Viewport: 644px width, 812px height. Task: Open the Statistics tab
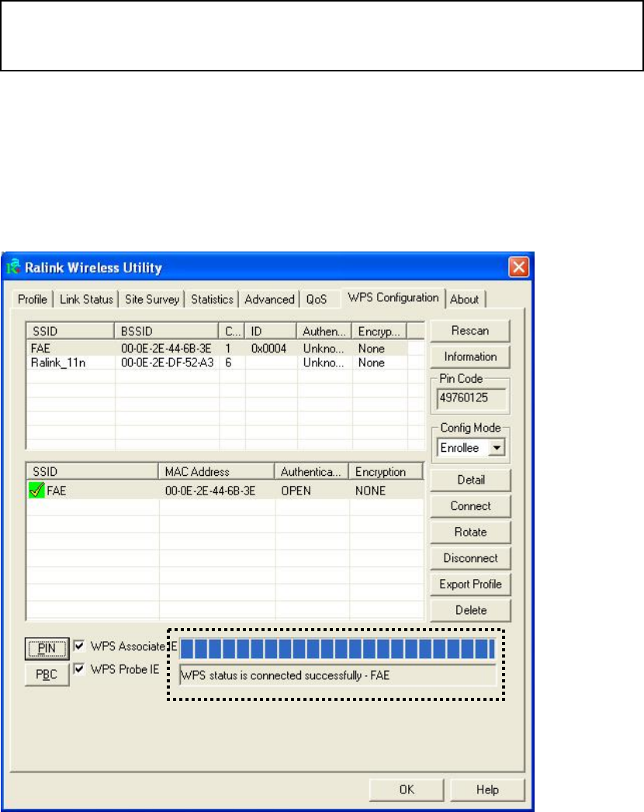212,300
